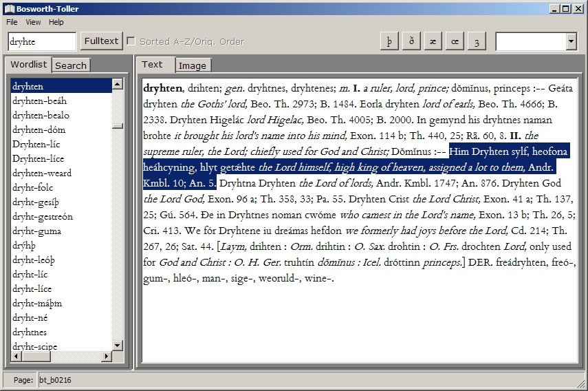The image size is (588, 391).
Task: Switch to the Search tab
Action: pyautogui.click(x=71, y=65)
